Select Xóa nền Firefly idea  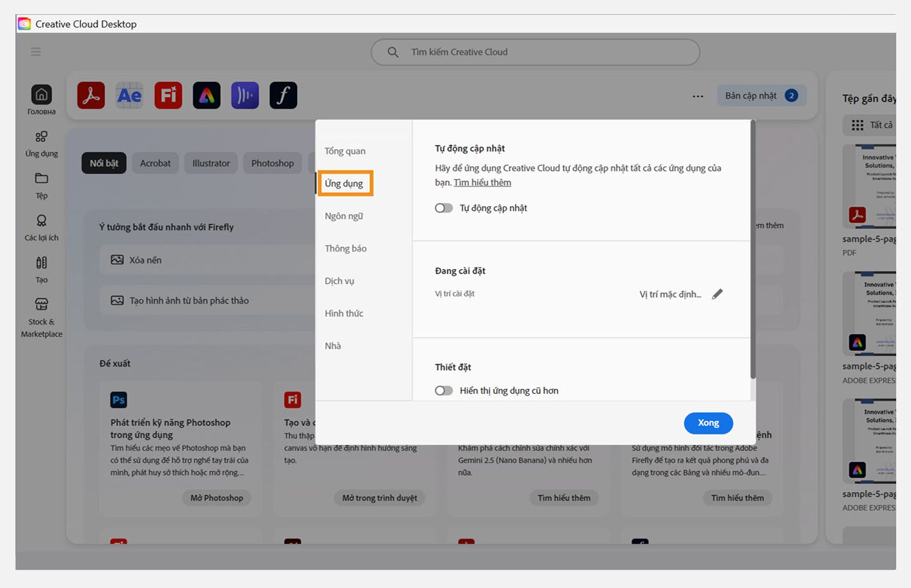pyautogui.click(x=208, y=260)
